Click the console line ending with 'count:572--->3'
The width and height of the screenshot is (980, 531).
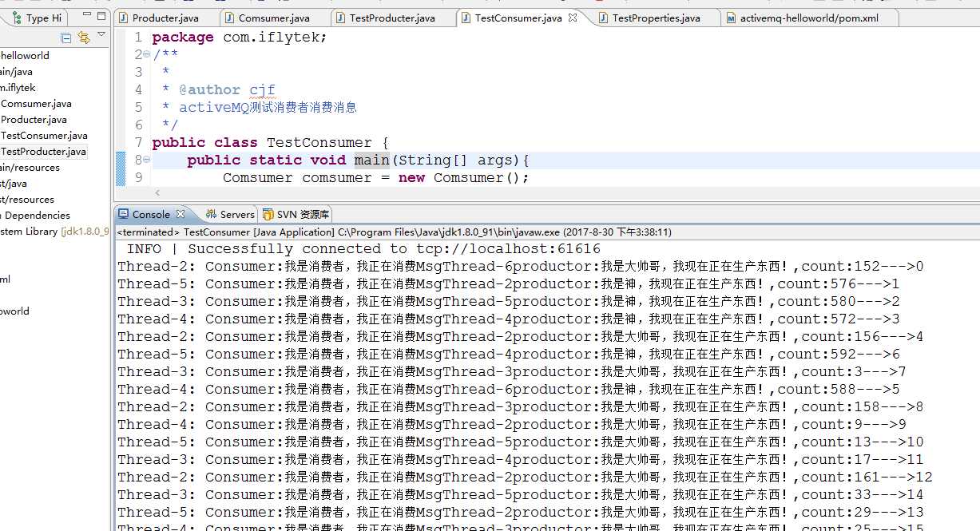pyautogui.click(x=509, y=319)
